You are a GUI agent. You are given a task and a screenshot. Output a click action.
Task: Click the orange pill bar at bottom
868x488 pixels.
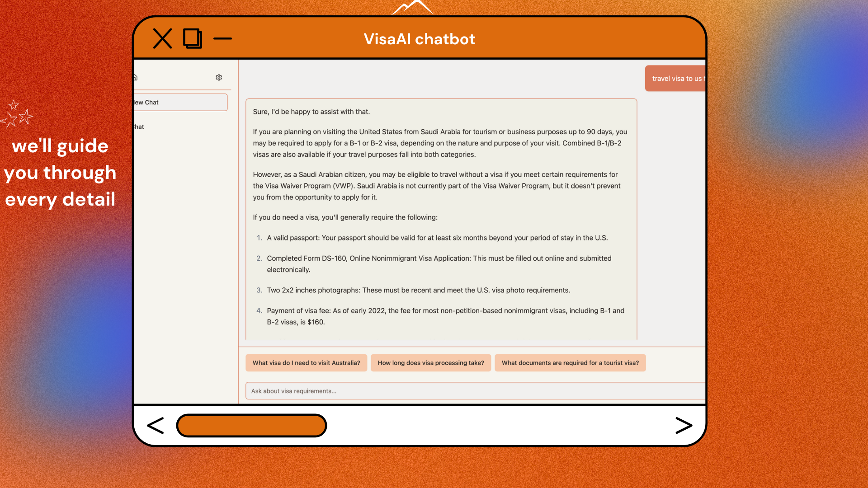pos(251,426)
